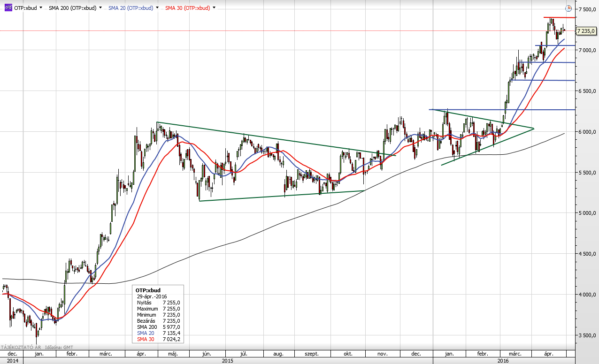The image size is (599, 364).
Task: Click the Minimum row in the info box
Action: [x=158, y=315]
